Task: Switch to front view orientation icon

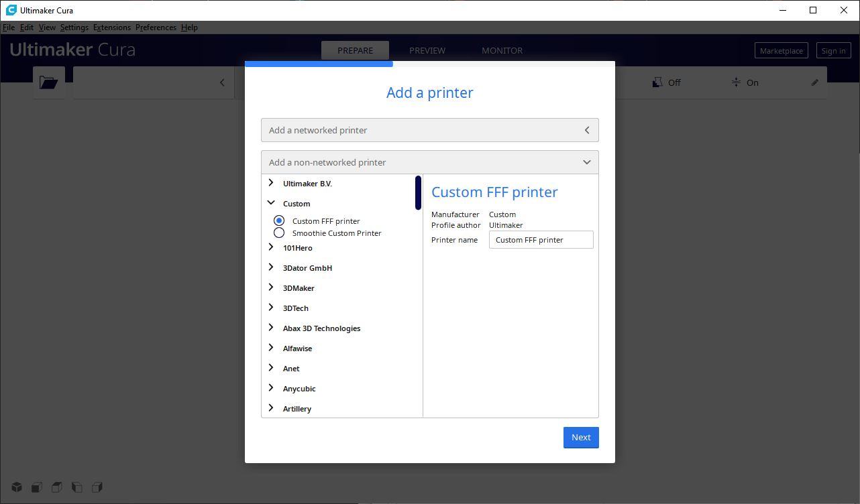Action: (x=37, y=487)
